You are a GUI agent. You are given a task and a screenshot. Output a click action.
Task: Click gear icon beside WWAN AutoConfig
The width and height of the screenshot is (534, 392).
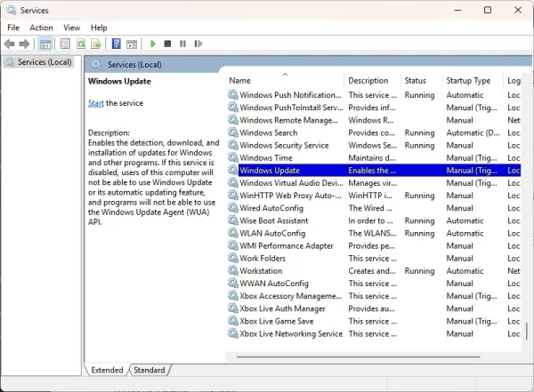233,283
